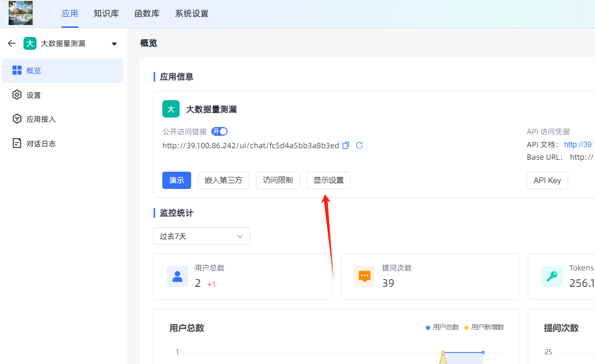
Task: Click the green 大 app avatar in sidebar
Action: [x=30, y=44]
